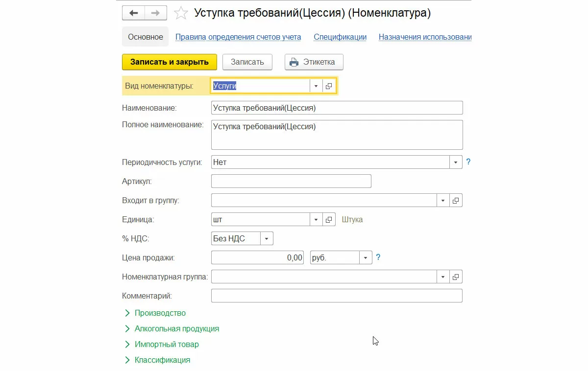Click into the Входит в группу field
This screenshot has width=588, height=371.
(x=324, y=201)
